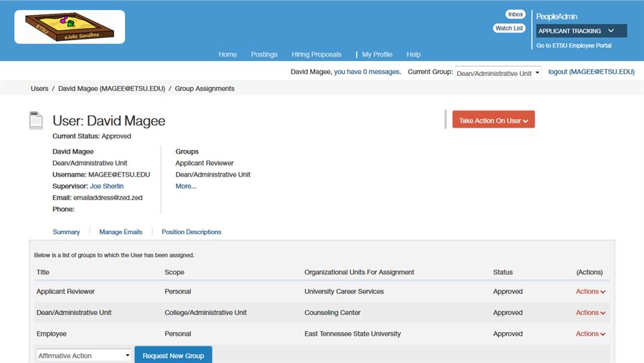This screenshot has width=644, height=363.
Task: Open the Hiring Proposals menu
Action: click(317, 55)
